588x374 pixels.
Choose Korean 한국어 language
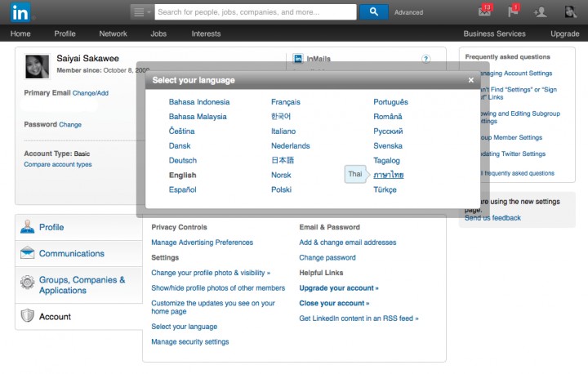click(x=281, y=117)
